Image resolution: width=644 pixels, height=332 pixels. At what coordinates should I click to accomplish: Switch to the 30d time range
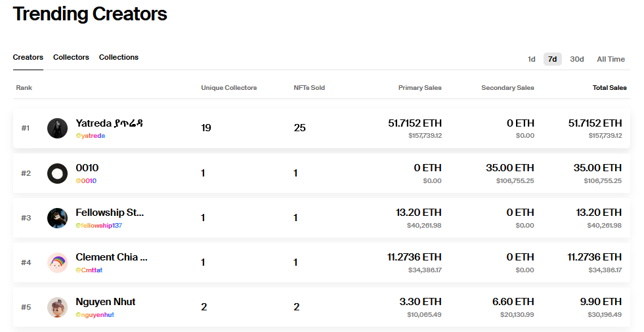coord(576,59)
